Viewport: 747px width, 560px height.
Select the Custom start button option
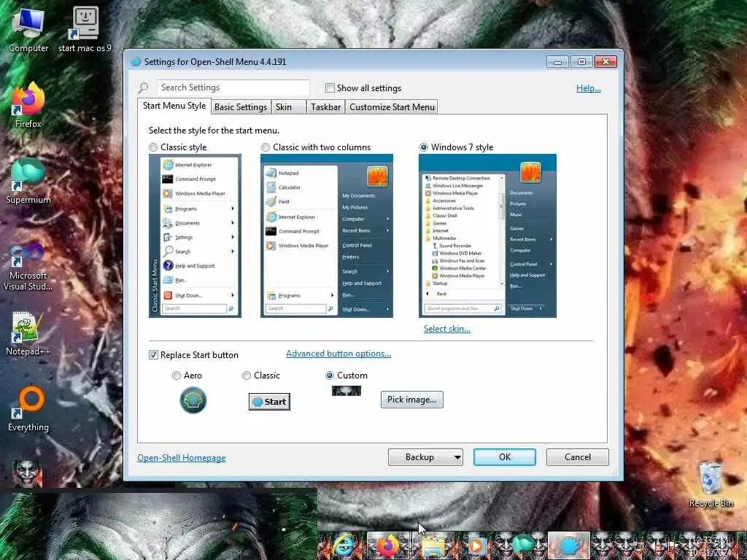(329, 376)
